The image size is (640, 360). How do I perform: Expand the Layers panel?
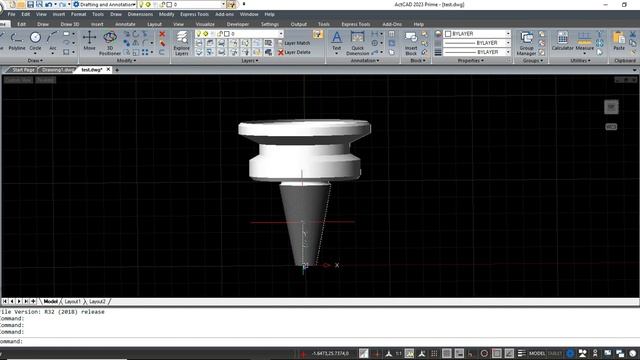click(249, 60)
